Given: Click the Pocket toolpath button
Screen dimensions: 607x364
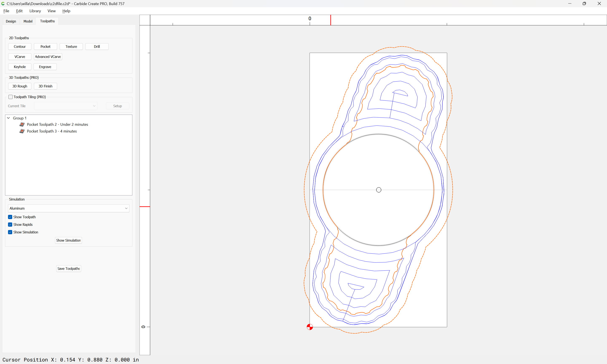Looking at the screenshot, I should point(45,47).
